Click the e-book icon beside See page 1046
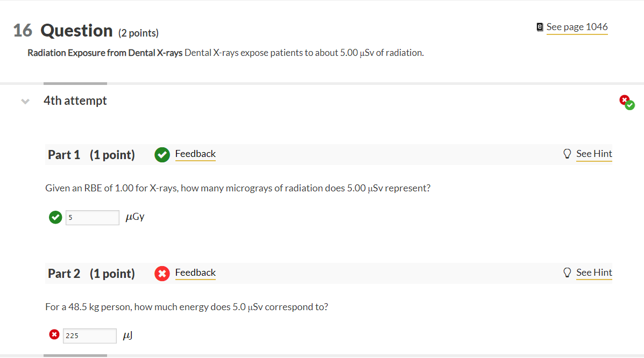Viewport: 644px width, 358px height. (540, 26)
